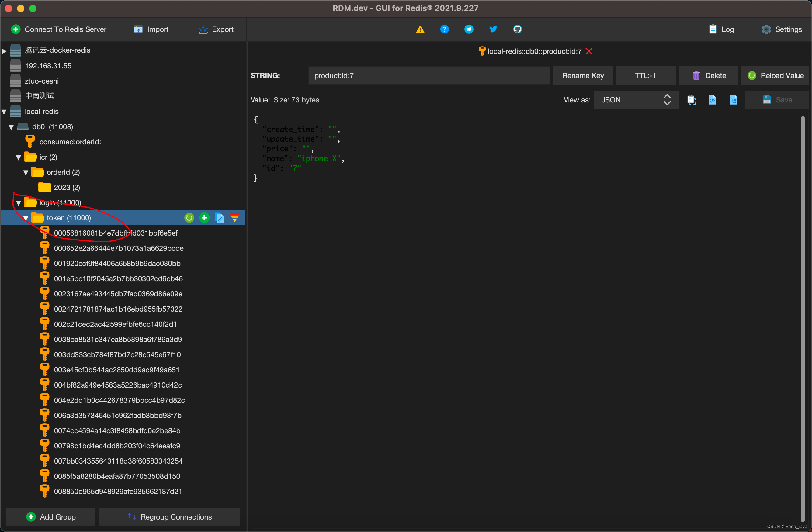Click the Add Group button
Viewport: 812px width, 532px height.
(51, 517)
